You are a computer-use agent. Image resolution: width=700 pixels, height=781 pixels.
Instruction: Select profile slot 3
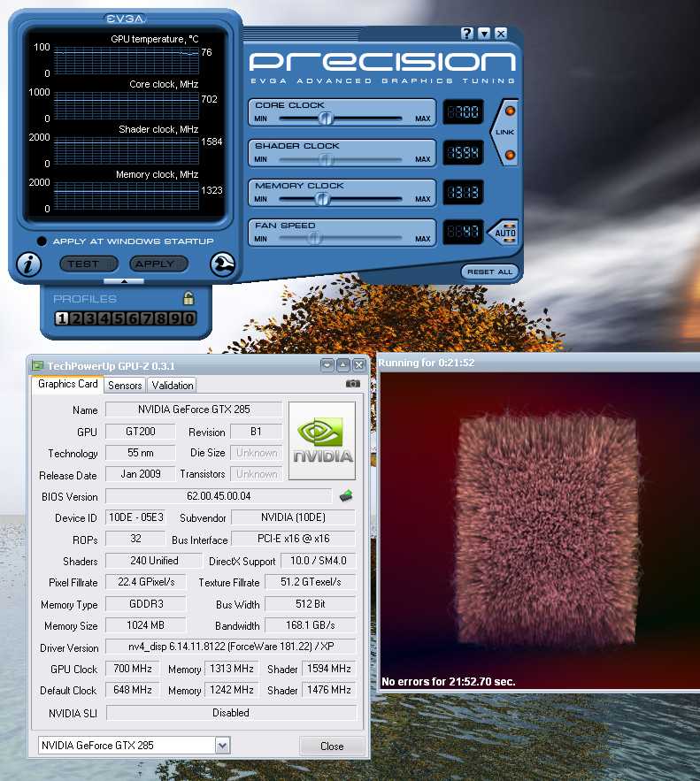click(x=89, y=318)
